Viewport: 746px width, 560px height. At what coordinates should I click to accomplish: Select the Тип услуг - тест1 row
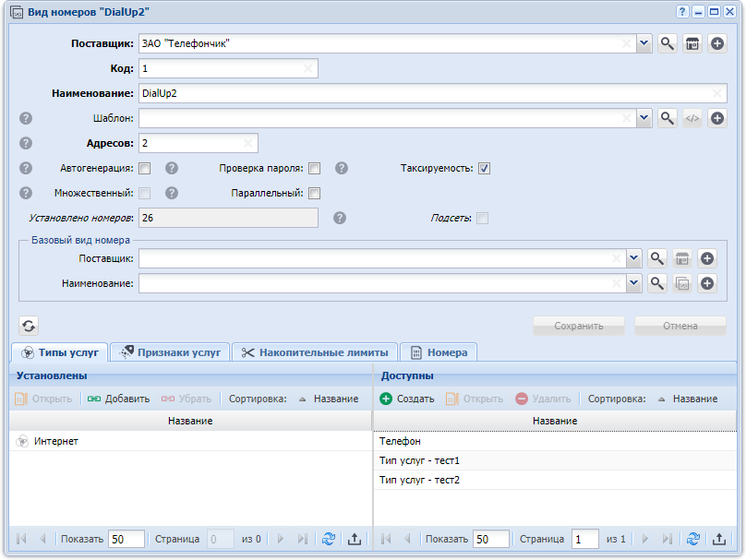(x=555, y=460)
